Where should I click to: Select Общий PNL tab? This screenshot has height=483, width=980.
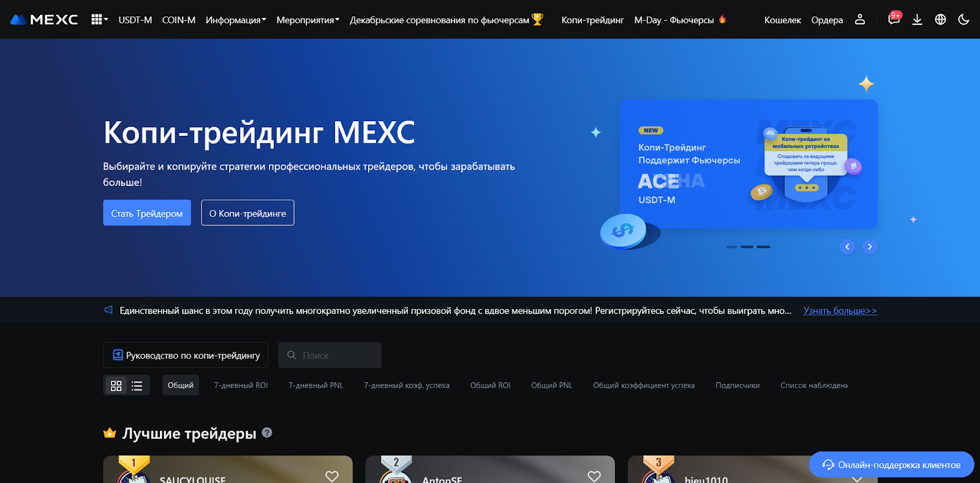pyautogui.click(x=552, y=386)
